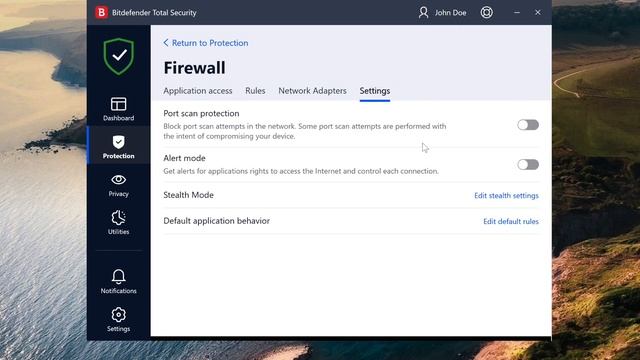Click Edit stealth settings link
This screenshot has height=360, width=640.
pyautogui.click(x=506, y=196)
